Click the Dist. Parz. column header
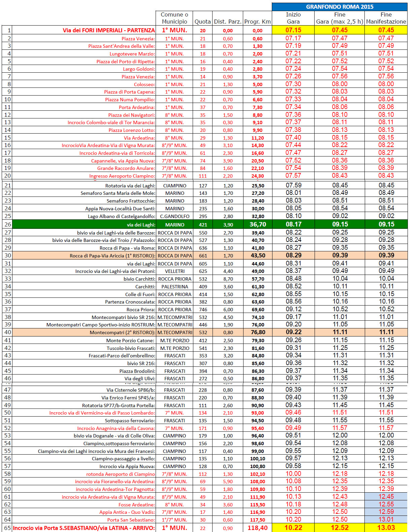Screen dimensions: 419x532 click(x=228, y=22)
